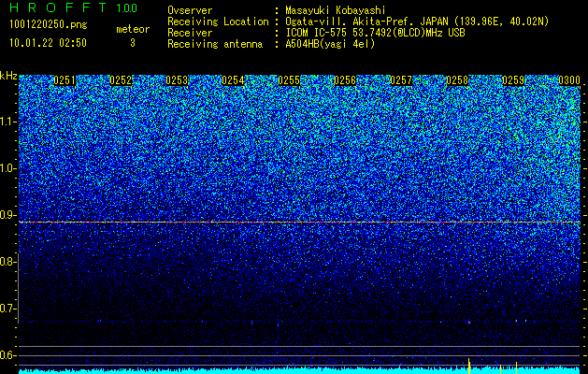Viewport: 588px width, 374px height.
Task: Click the filename 1001220250.png
Action: pos(49,24)
